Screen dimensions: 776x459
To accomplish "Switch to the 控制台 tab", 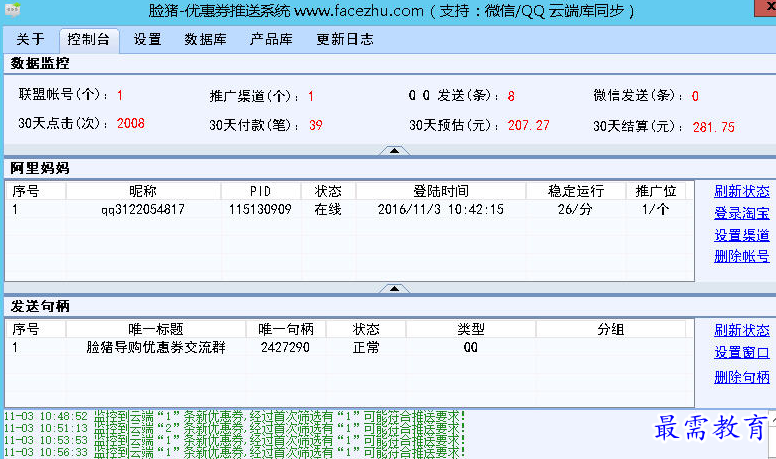I will [89, 40].
